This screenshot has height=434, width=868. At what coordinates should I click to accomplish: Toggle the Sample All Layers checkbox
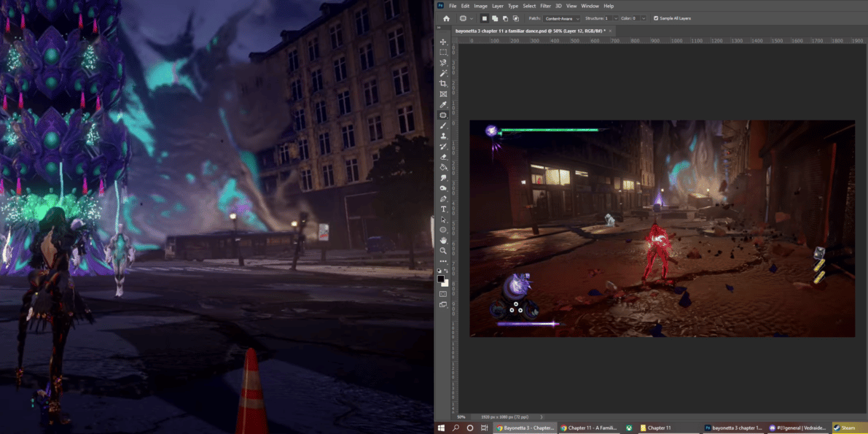coord(656,18)
